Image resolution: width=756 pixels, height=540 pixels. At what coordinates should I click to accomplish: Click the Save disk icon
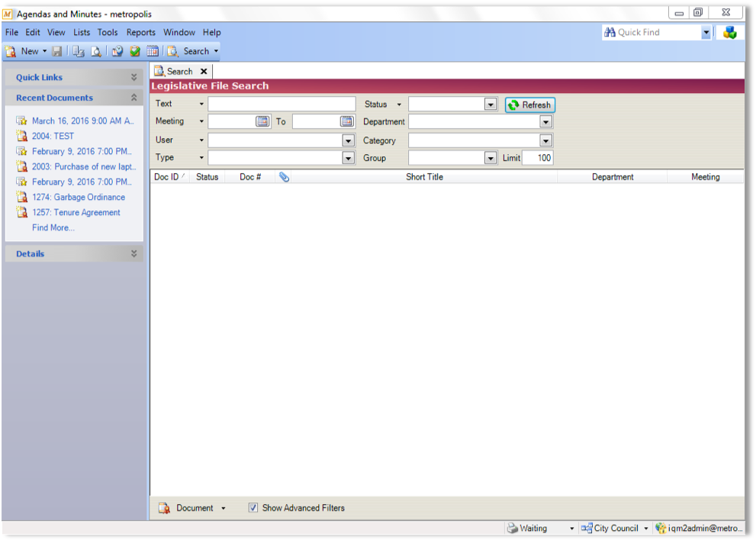tap(57, 51)
